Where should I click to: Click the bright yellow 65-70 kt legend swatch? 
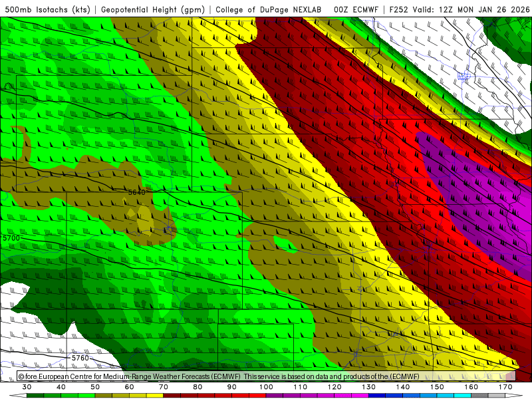pyautogui.click(x=155, y=396)
